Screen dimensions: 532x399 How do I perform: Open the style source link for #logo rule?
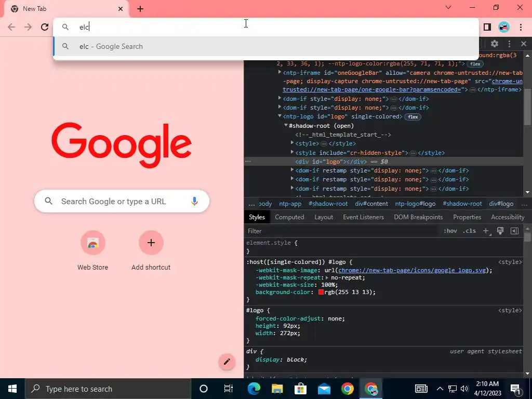(x=510, y=311)
